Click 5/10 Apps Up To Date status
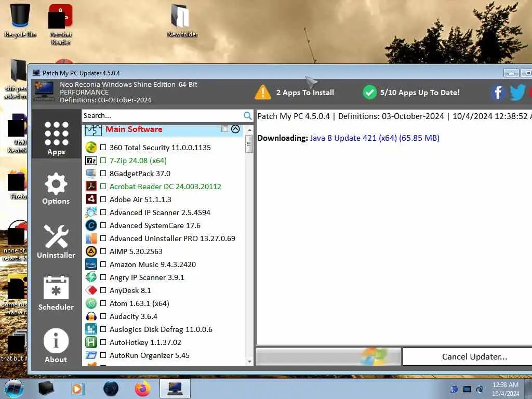 (411, 92)
